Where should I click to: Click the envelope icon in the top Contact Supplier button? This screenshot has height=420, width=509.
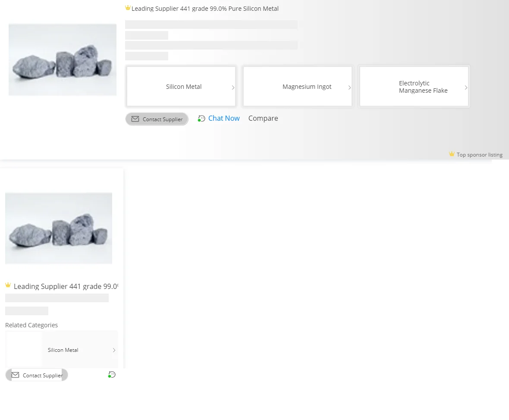pos(135,119)
